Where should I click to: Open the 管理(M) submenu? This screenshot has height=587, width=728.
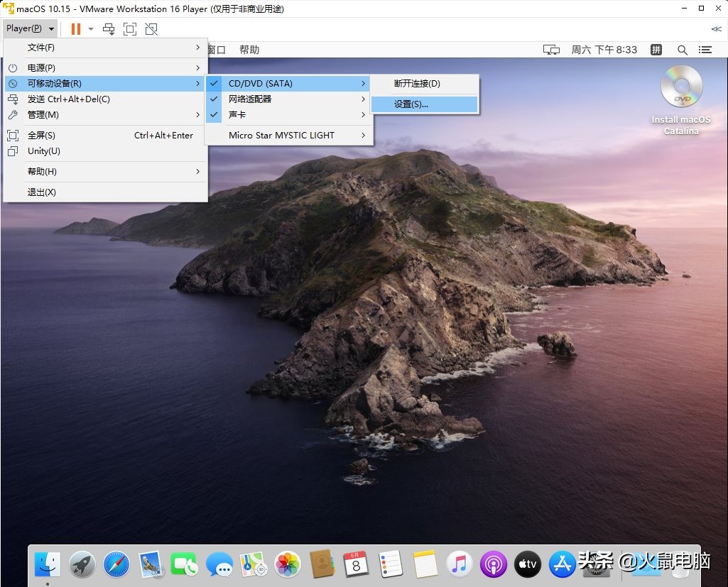[x=105, y=114]
